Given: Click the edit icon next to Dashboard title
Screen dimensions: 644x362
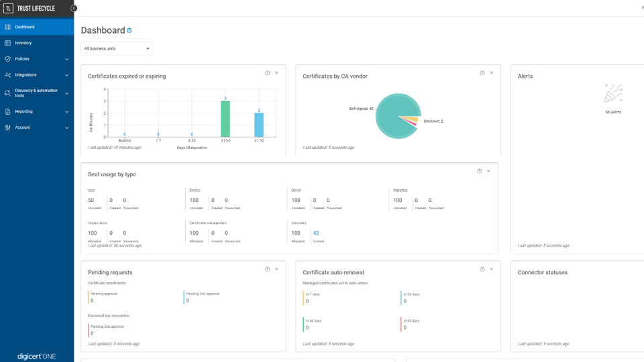Looking at the screenshot, I should pos(129,30).
